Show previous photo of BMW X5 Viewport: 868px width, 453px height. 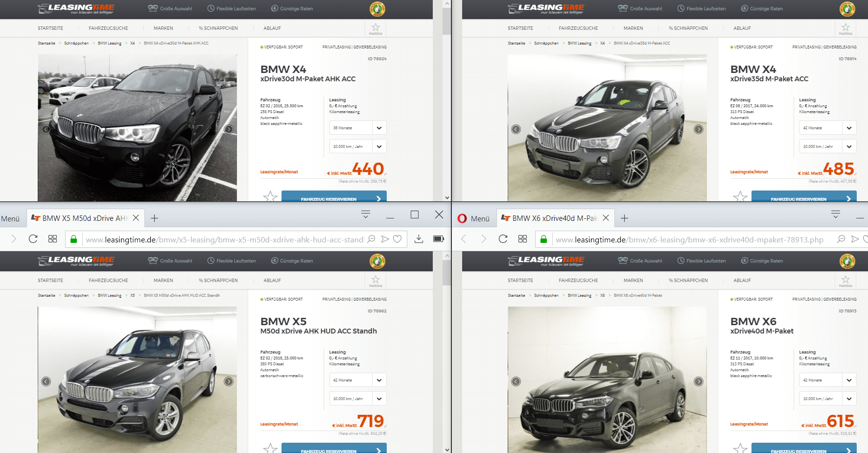[x=46, y=381]
